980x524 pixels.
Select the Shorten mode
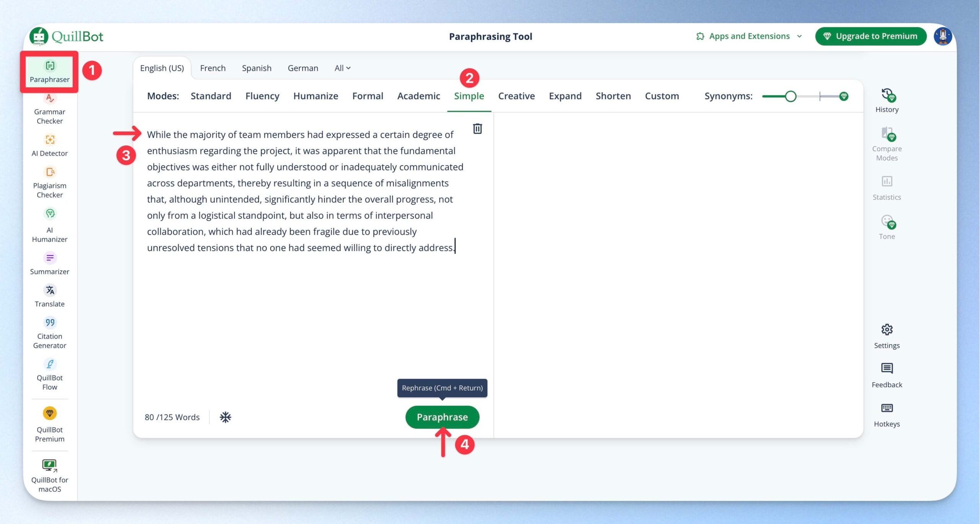click(613, 96)
